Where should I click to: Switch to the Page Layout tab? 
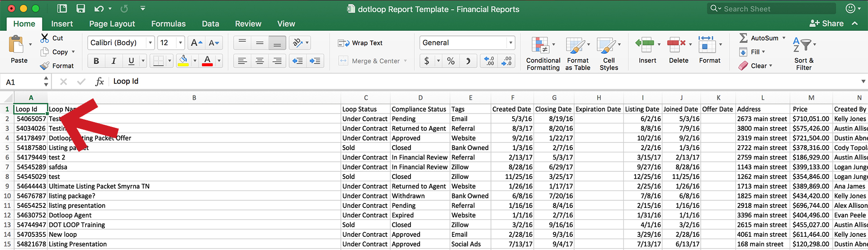click(112, 24)
